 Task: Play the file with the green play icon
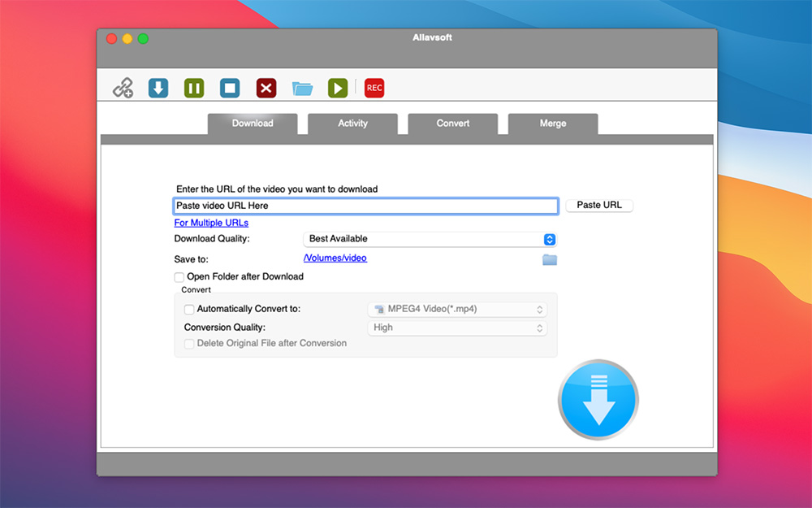point(338,88)
